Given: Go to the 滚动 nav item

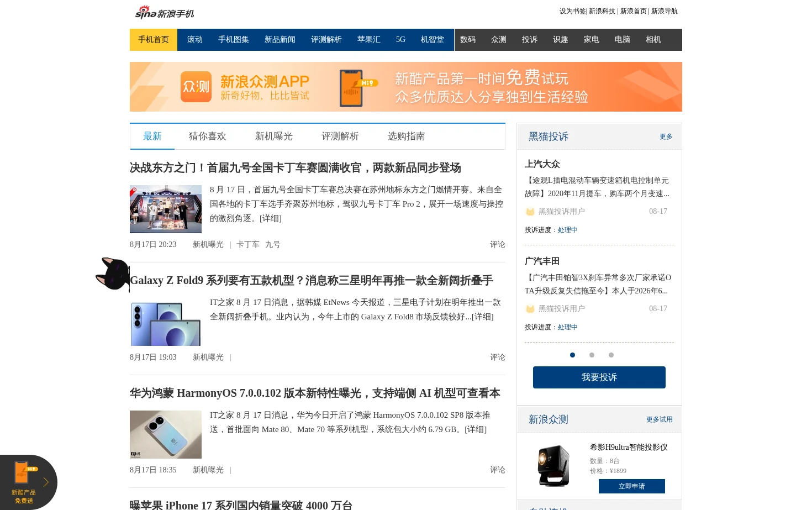Looking at the screenshot, I should click(195, 40).
